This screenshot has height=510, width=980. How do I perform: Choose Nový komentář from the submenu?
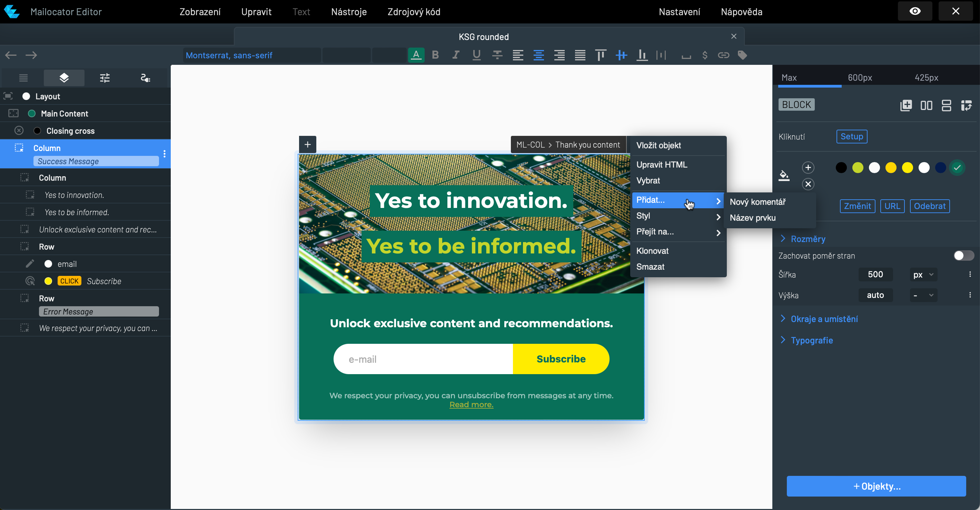757,202
